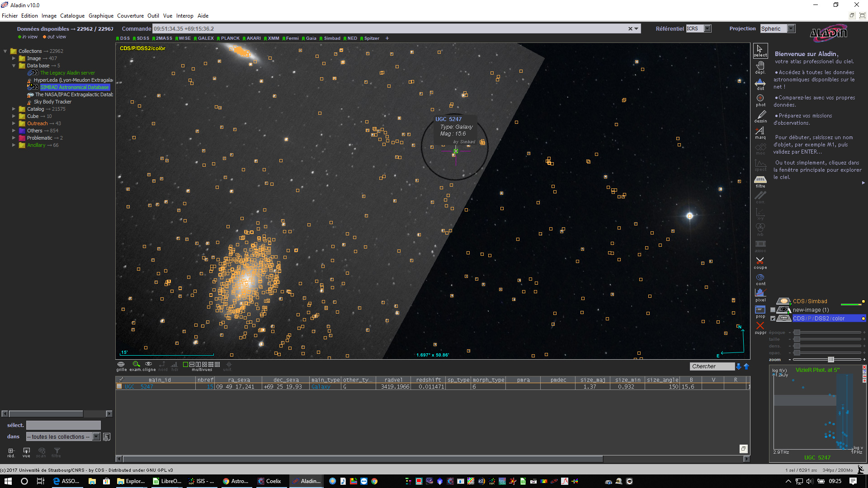Image resolution: width=868 pixels, height=488 pixels.
Task: Toggle the Spitzer survey bookmark
Action: 370,38
